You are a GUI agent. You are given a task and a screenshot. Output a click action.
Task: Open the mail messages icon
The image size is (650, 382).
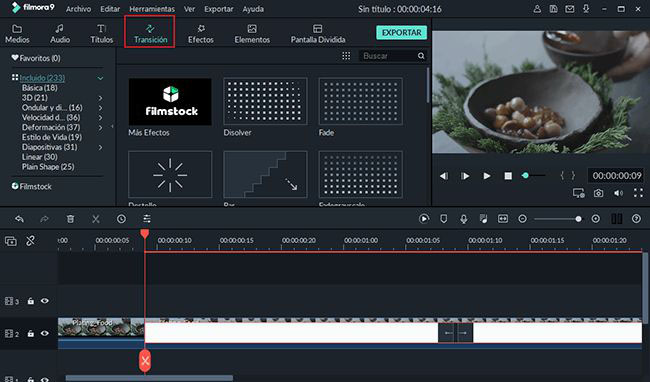[x=570, y=9]
